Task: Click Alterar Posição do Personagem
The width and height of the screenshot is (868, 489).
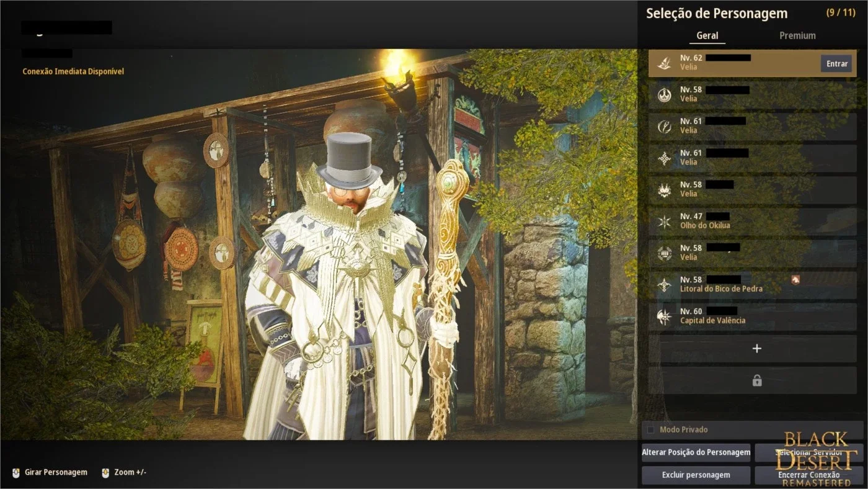Action: point(696,452)
